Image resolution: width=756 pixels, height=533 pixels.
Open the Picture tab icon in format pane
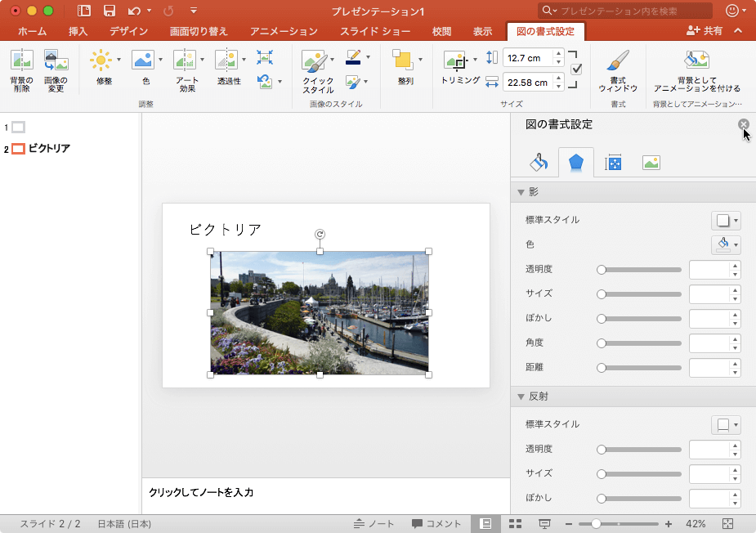[651, 163]
